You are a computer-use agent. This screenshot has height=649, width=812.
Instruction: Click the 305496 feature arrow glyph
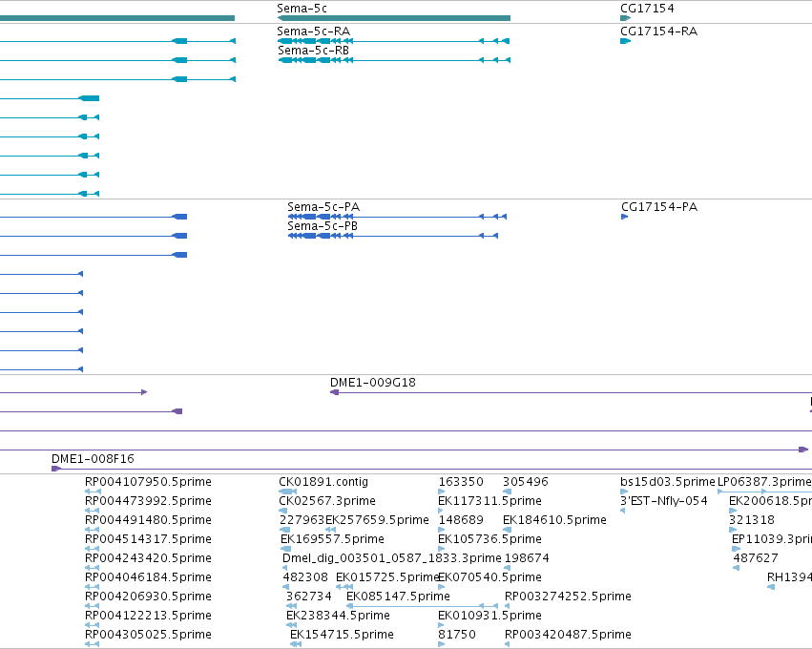[507, 492]
